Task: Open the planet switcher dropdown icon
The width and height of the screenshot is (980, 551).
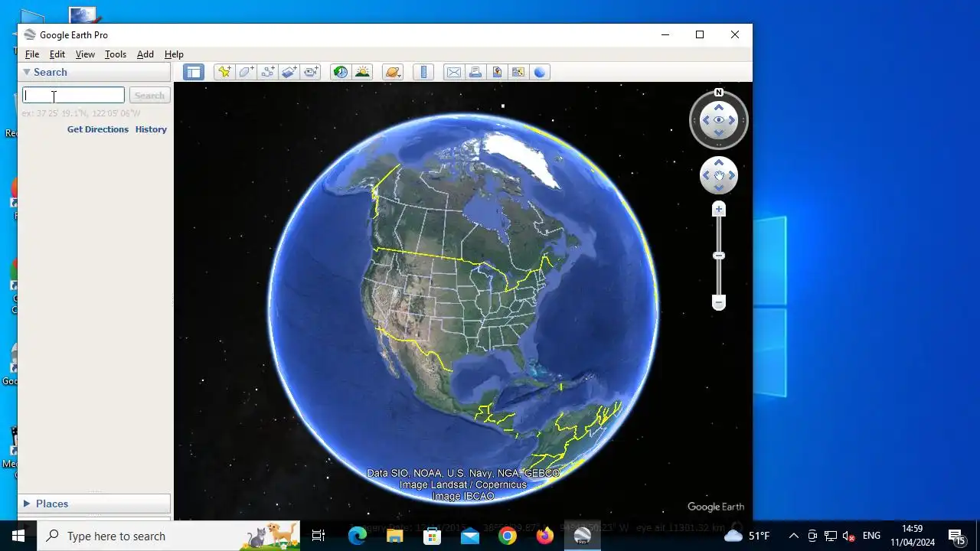Action: (393, 72)
